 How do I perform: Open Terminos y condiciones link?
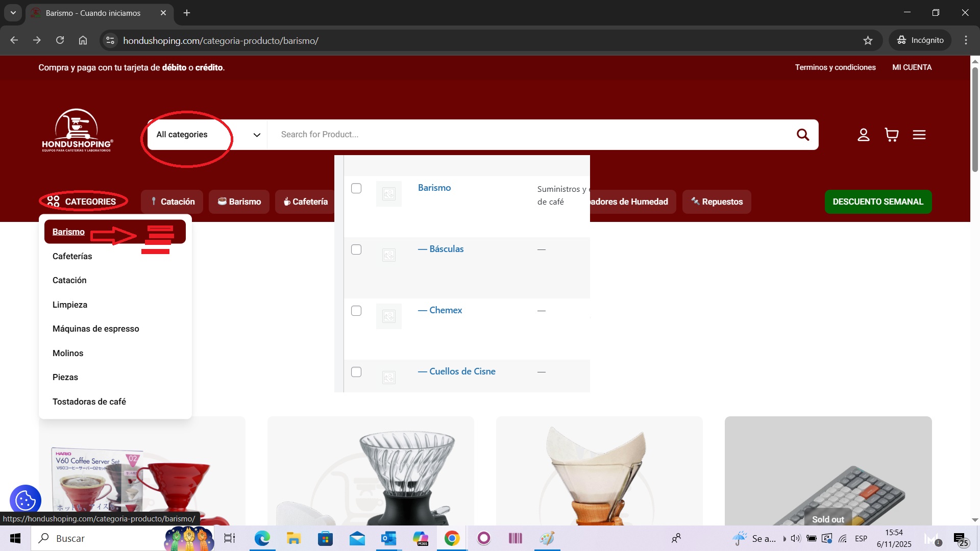(x=835, y=67)
